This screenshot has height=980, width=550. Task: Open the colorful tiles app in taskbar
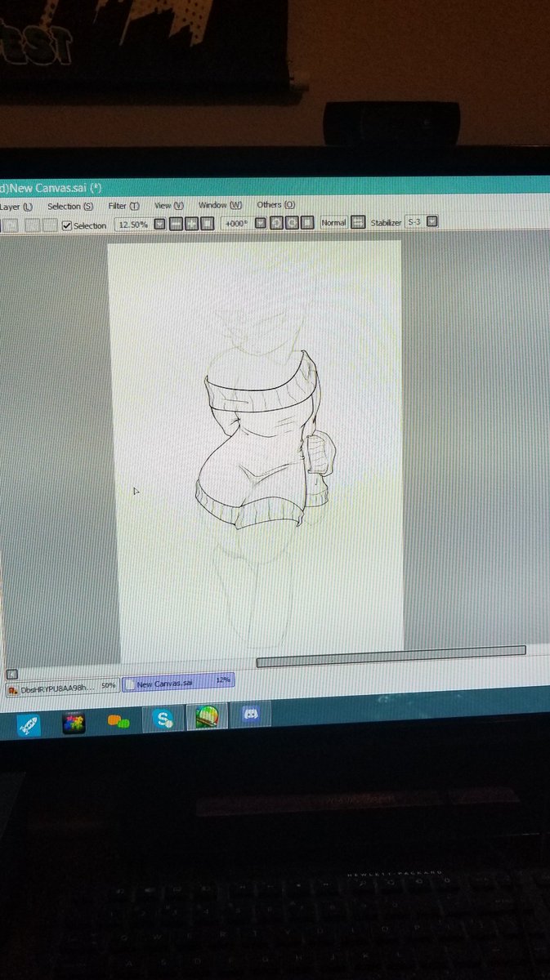tap(74, 723)
